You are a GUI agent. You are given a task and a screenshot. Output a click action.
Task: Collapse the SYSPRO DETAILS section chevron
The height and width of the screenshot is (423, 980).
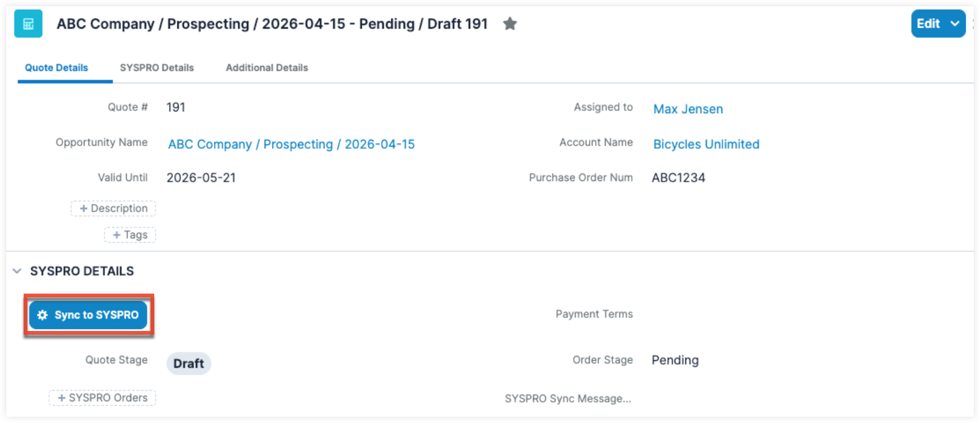[17, 271]
